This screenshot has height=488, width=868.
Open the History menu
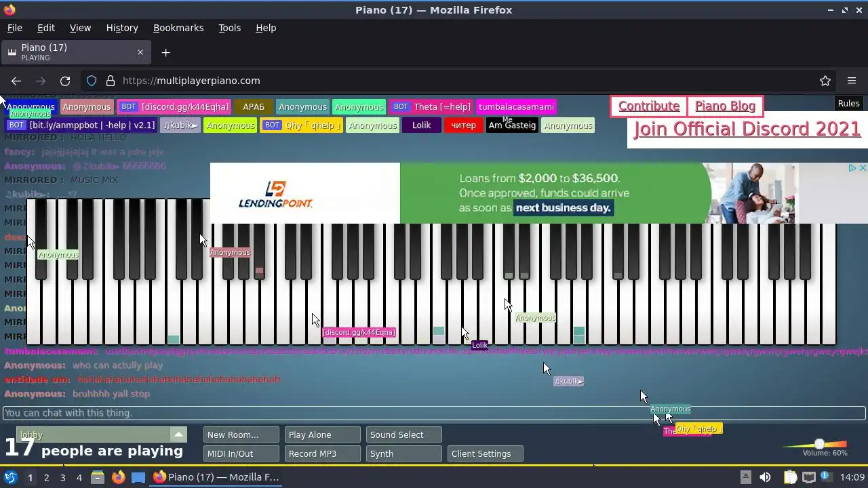click(x=122, y=28)
